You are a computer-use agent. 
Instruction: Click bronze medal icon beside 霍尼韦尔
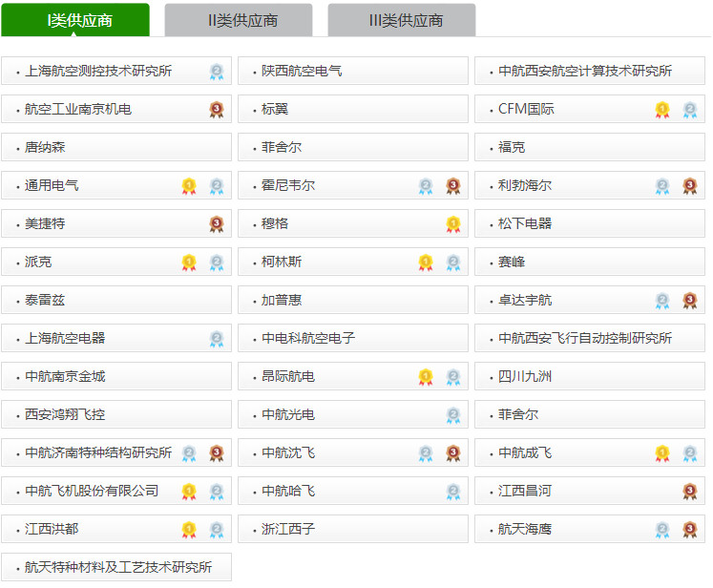pos(453,186)
